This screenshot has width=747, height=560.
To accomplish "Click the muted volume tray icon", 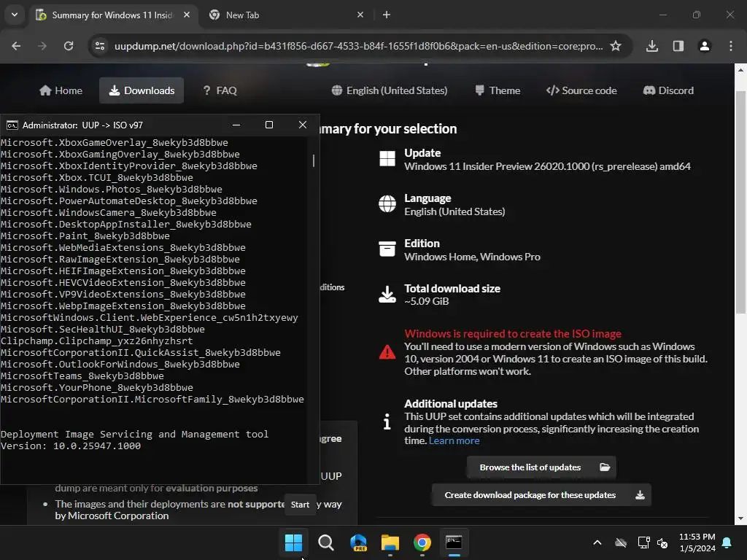I will click(x=662, y=542).
